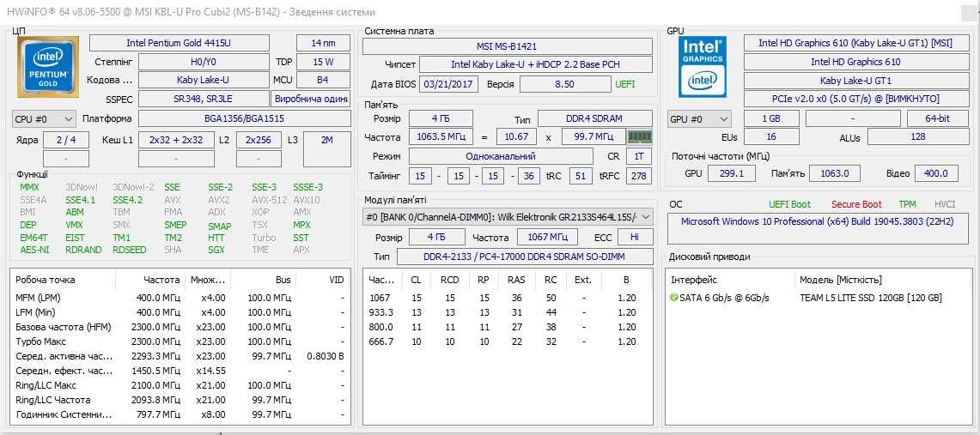Click the Базова частота (HFM) row
980x435 pixels.
coord(180,326)
